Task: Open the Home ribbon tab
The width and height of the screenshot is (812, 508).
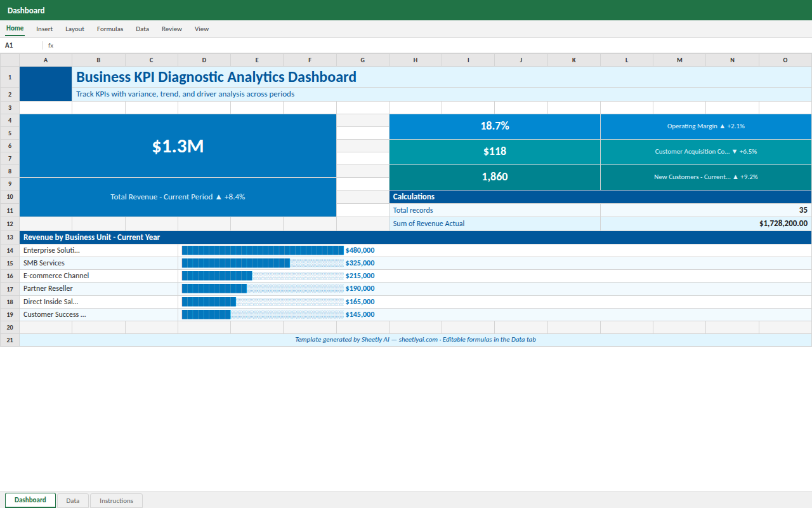Action: (x=15, y=29)
